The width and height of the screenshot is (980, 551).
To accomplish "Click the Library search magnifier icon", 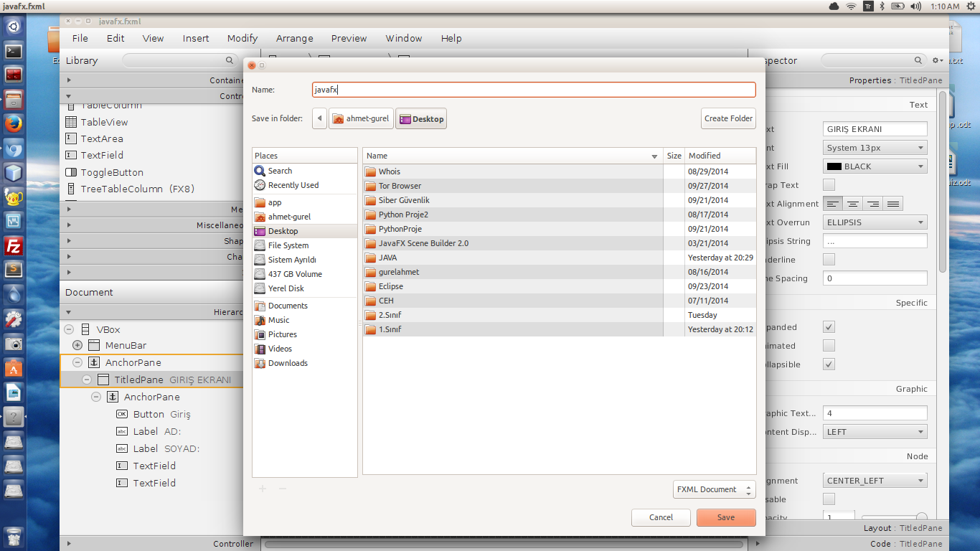I will (230, 60).
